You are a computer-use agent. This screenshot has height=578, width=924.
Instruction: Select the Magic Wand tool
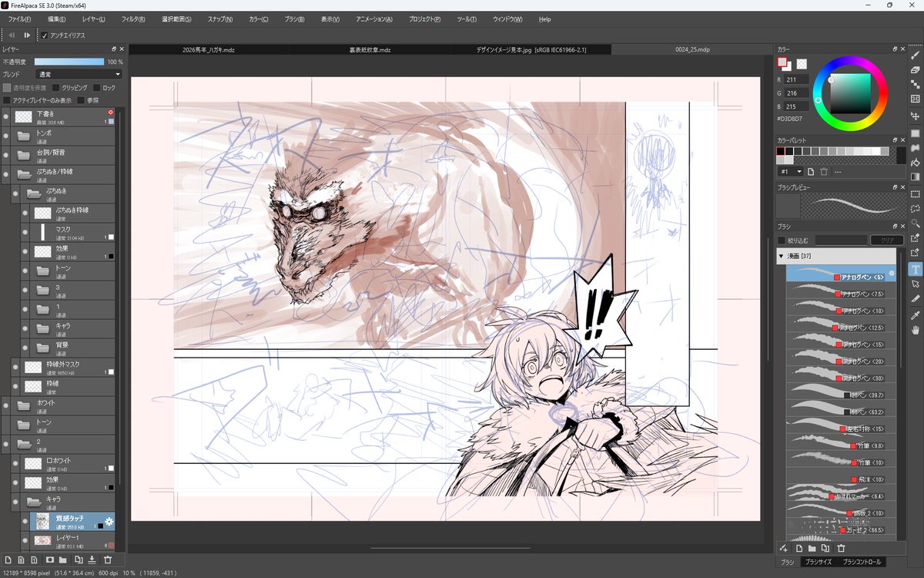point(915,223)
